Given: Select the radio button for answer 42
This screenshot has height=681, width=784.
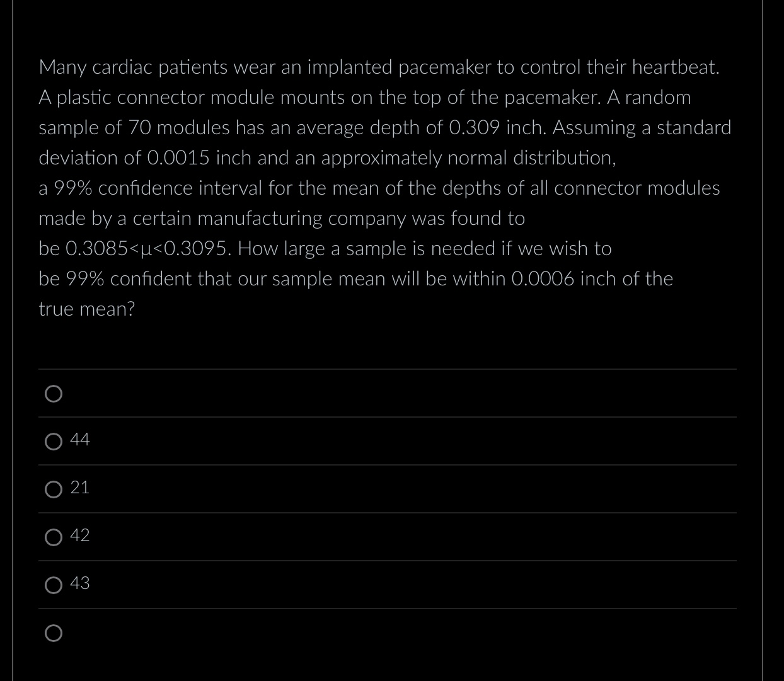Looking at the screenshot, I should point(54,537).
